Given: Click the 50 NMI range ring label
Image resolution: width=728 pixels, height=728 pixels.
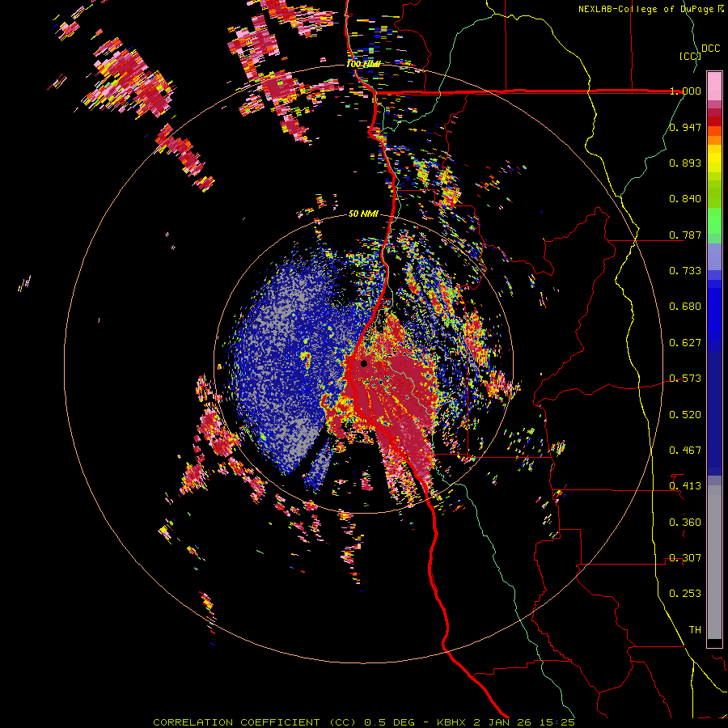Looking at the screenshot, I should click(363, 214).
